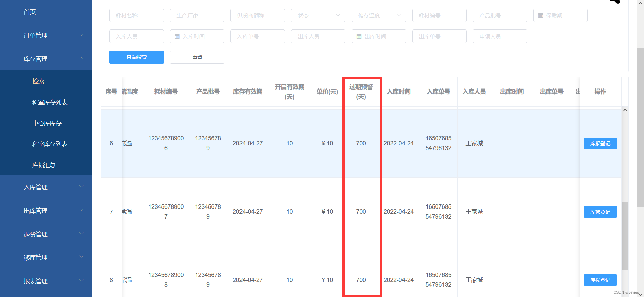The width and height of the screenshot is (644, 297).
Task: Focus the 入库人员 input field
Action: pyautogui.click(x=137, y=36)
